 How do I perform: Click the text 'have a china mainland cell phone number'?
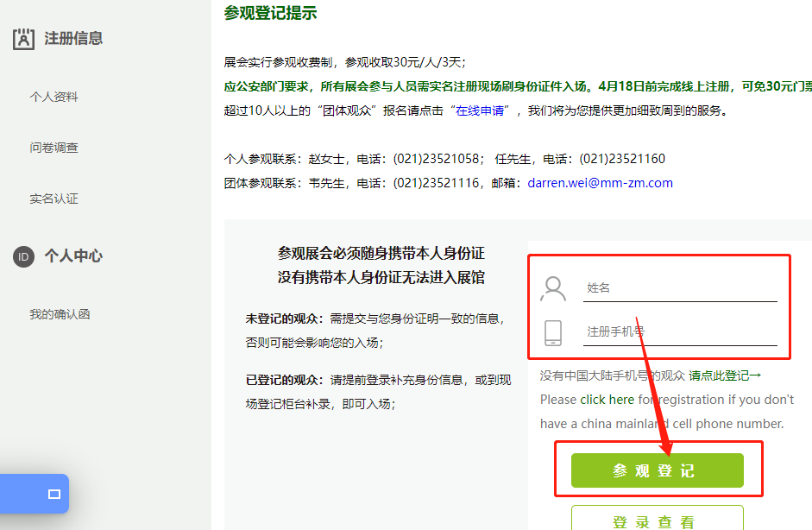tap(662, 424)
